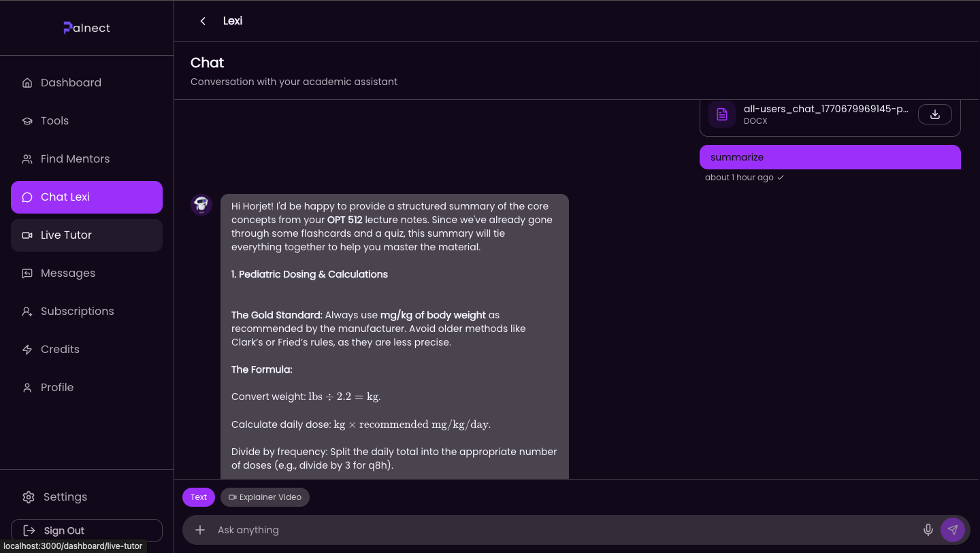The height and width of the screenshot is (553, 980).
Task: Click the microphone icon in the chat input
Action: point(928,530)
